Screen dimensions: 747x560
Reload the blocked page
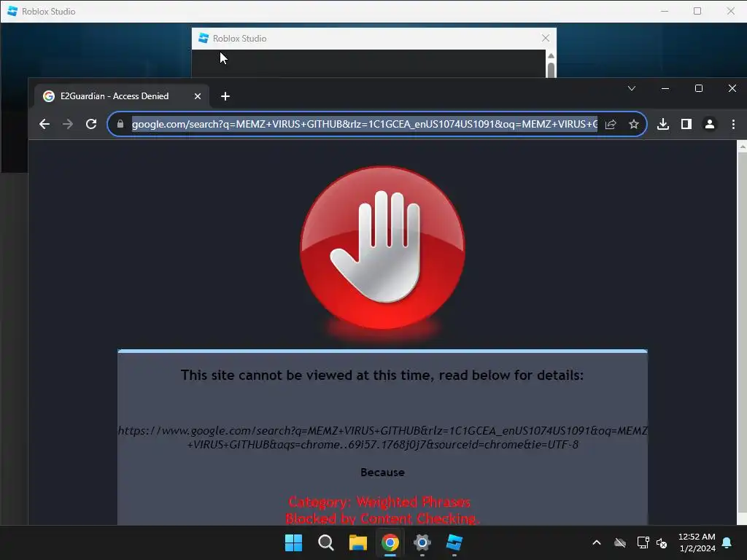(x=91, y=124)
